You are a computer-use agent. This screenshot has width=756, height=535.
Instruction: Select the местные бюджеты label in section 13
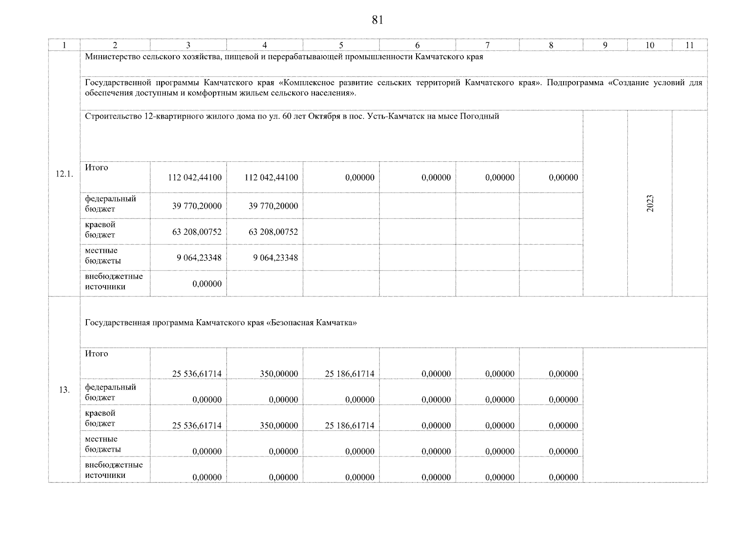click(x=103, y=444)
